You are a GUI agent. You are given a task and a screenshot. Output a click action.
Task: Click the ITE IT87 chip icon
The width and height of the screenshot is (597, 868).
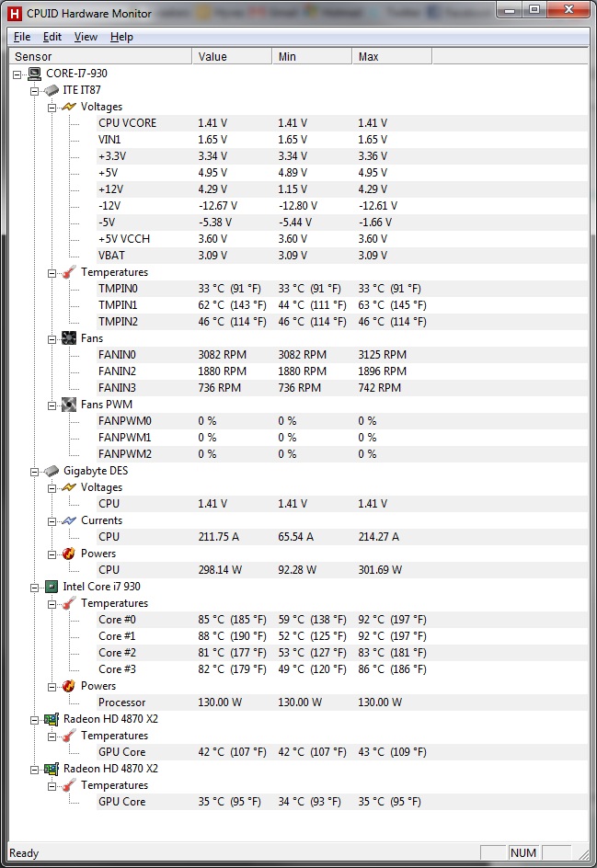pyautogui.click(x=52, y=90)
